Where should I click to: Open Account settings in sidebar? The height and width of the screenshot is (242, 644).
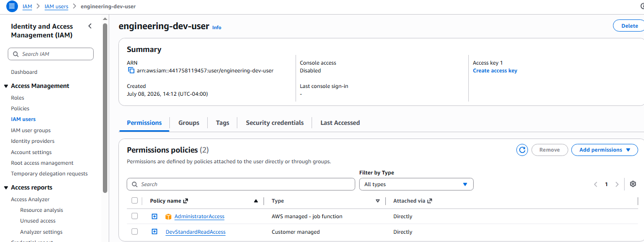[32, 152]
